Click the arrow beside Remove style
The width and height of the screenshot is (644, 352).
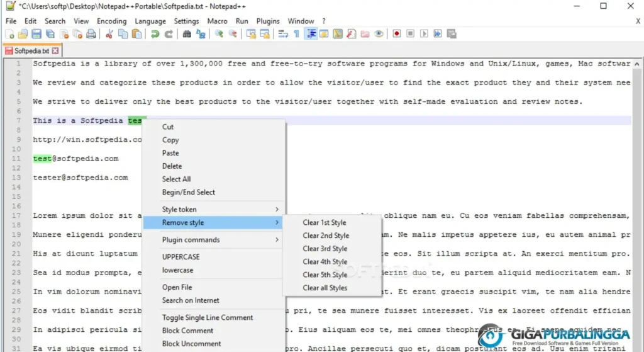(x=277, y=222)
